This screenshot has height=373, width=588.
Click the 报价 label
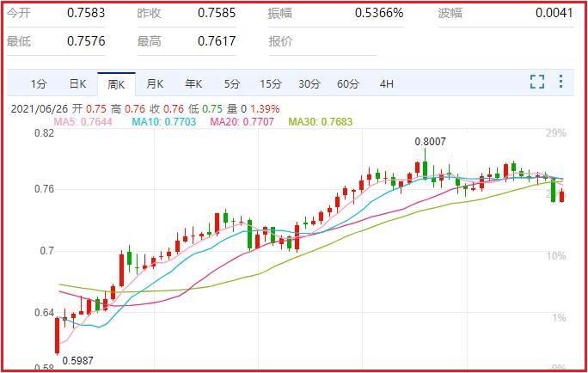click(x=280, y=41)
